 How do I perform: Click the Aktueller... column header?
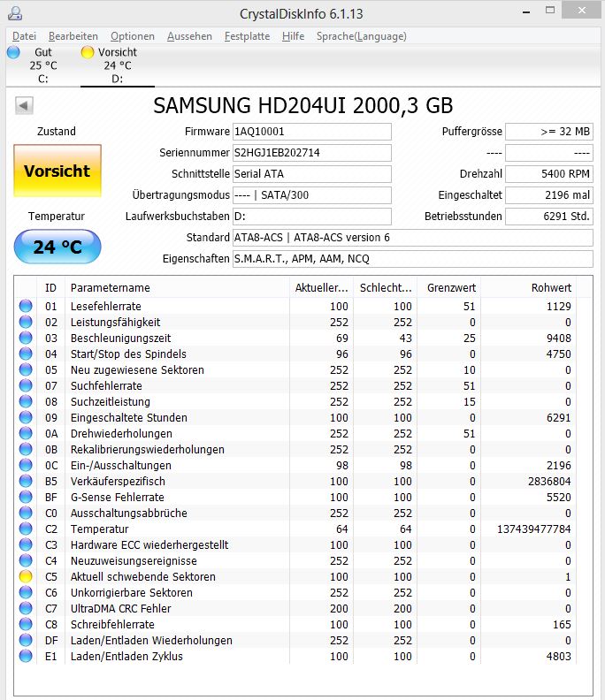(x=321, y=288)
